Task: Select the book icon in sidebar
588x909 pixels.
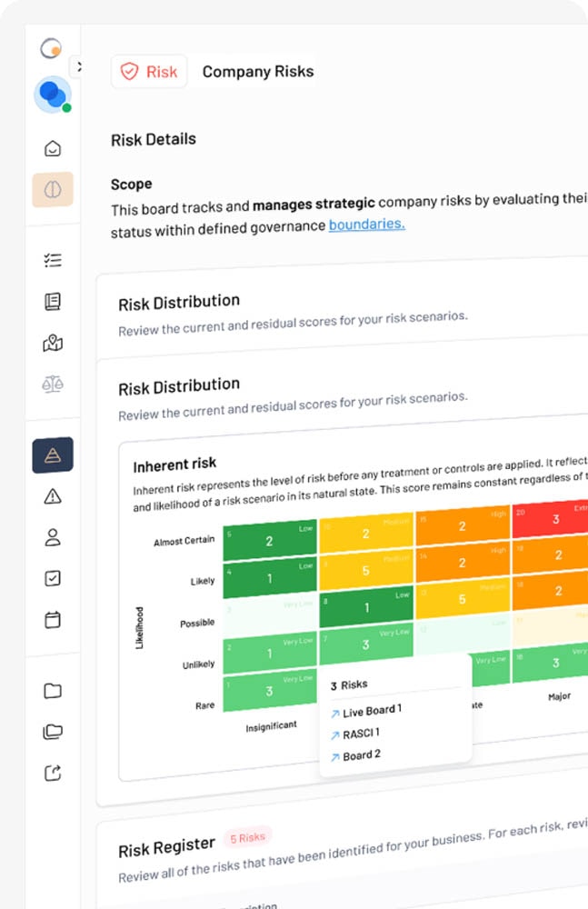Action: point(53,302)
